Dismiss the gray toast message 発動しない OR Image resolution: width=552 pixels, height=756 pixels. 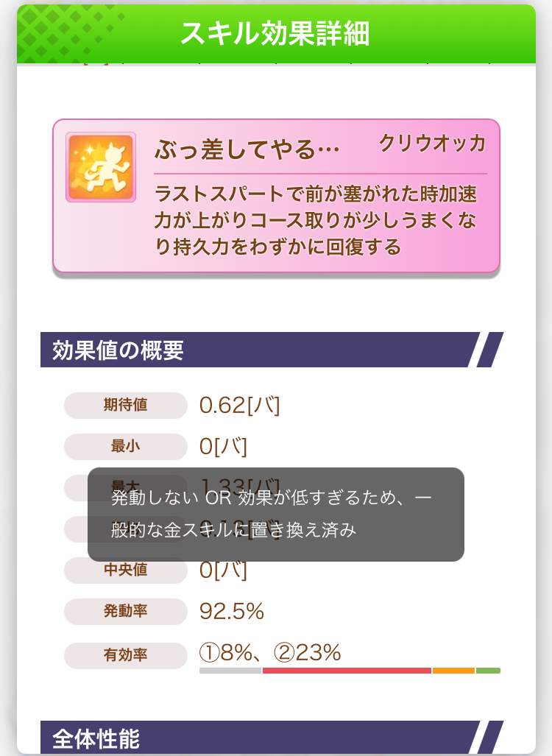(x=275, y=514)
